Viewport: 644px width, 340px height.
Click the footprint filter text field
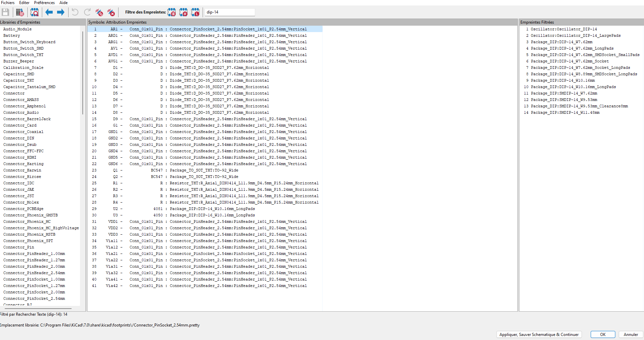click(230, 12)
